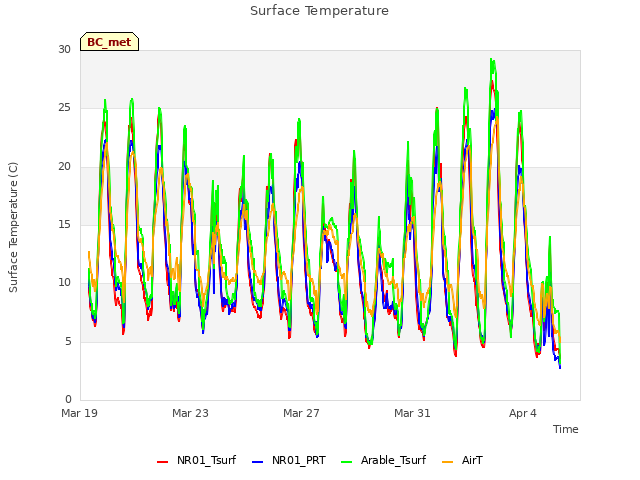Screen dimensions: 640x480
Task: Click the 15 y-axis tick label
Action: (64, 224)
